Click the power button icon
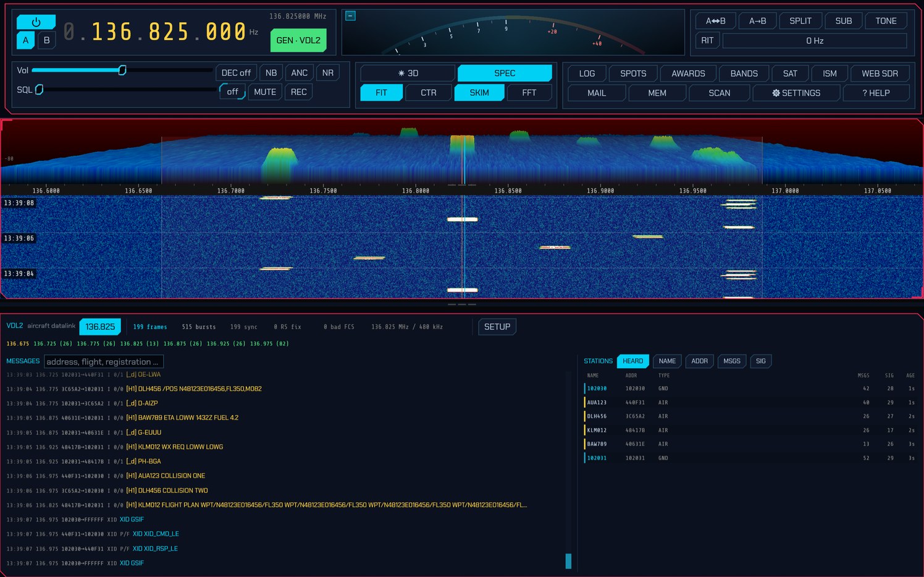The image size is (924, 577). coord(36,22)
